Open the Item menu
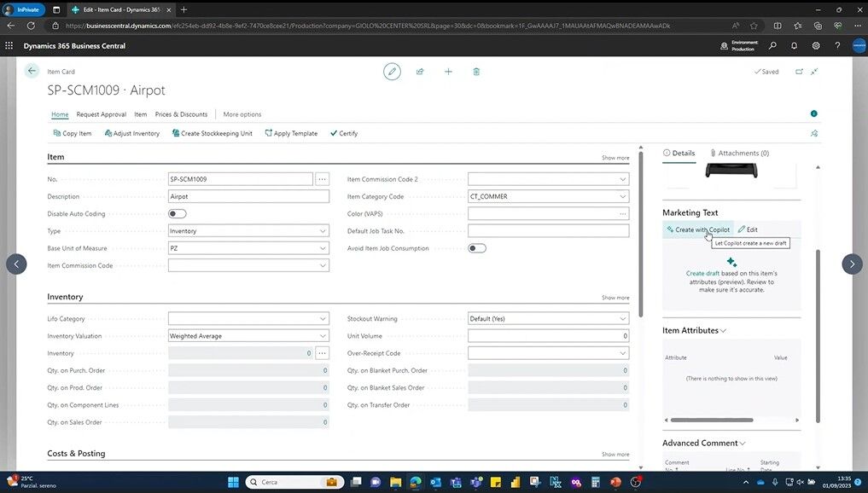The width and height of the screenshot is (868, 493). click(x=141, y=114)
